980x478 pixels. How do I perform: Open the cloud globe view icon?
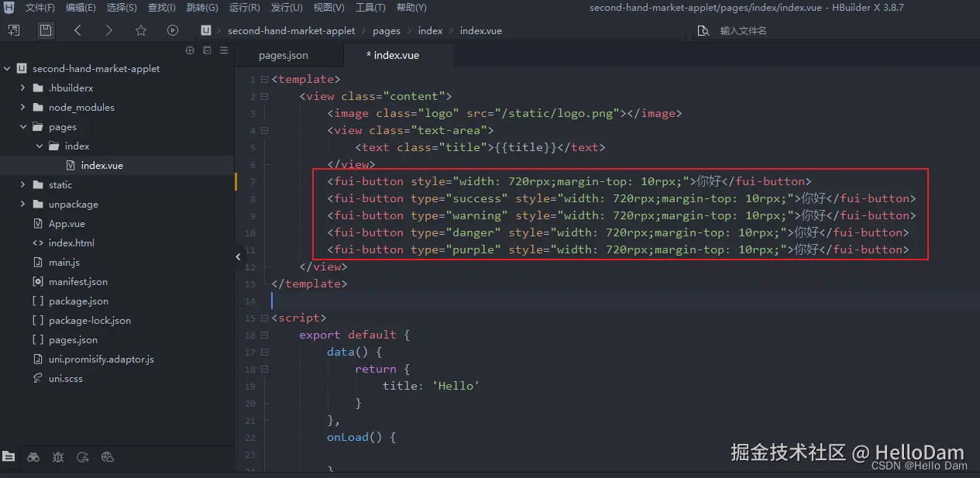coord(108,457)
